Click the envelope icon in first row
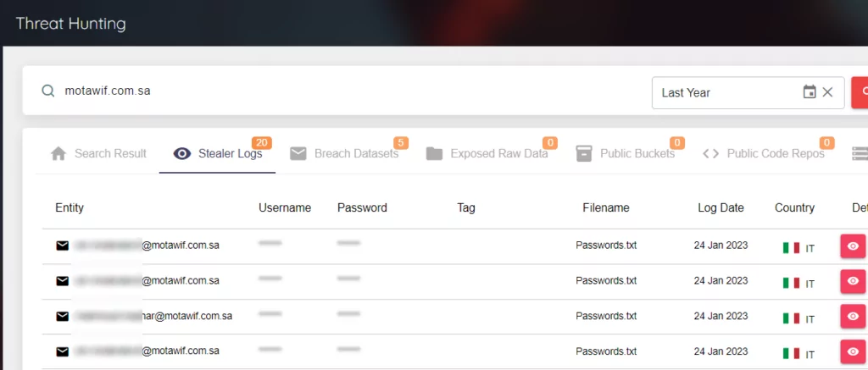Image resolution: width=868 pixels, height=370 pixels. point(63,246)
